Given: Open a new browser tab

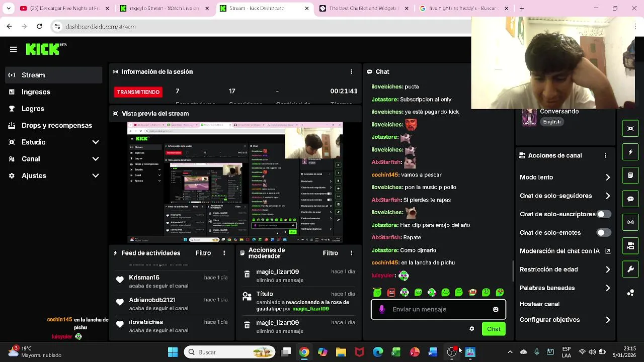Looking at the screenshot, I should tap(522, 8).
